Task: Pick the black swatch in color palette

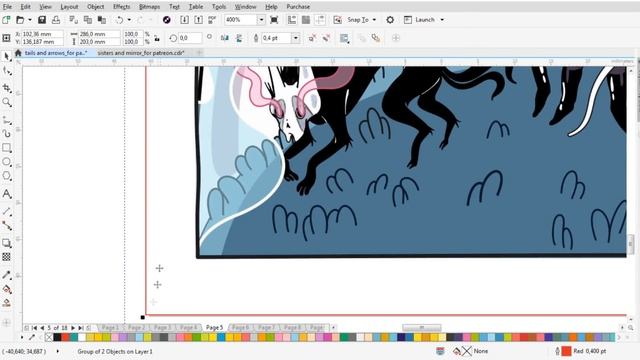Action: 57,337
